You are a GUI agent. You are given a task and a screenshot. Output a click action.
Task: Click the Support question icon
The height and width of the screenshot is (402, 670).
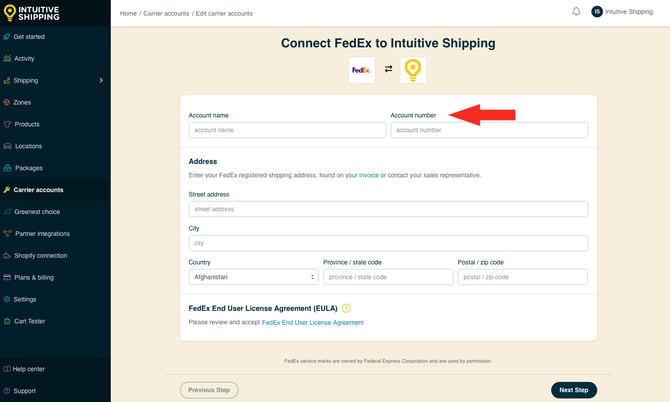(x=7, y=391)
